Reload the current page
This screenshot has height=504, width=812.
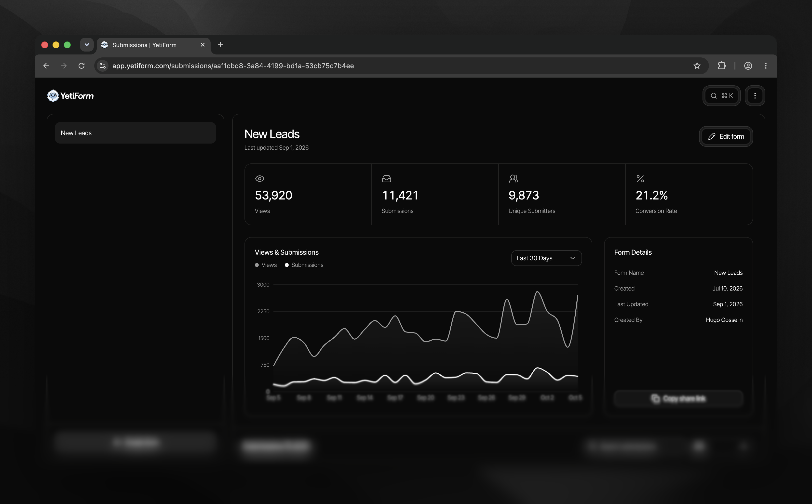(x=81, y=66)
